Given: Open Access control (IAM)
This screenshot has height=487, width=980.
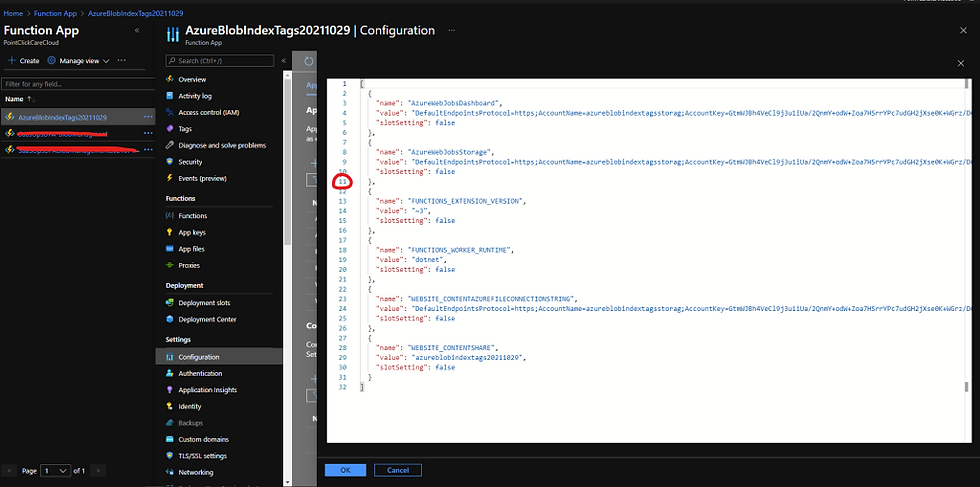Looking at the screenshot, I should tap(209, 113).
